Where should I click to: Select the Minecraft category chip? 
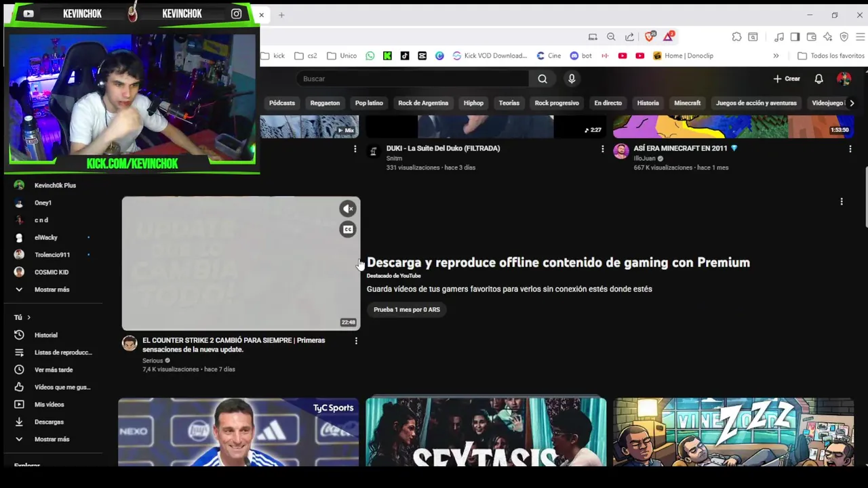point(687,103)
